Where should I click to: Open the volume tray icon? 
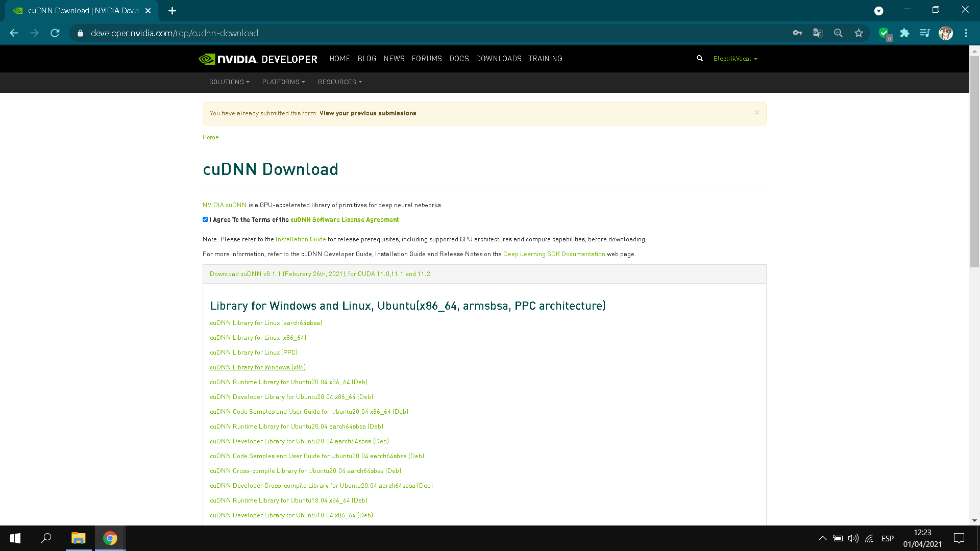point(853,538)
